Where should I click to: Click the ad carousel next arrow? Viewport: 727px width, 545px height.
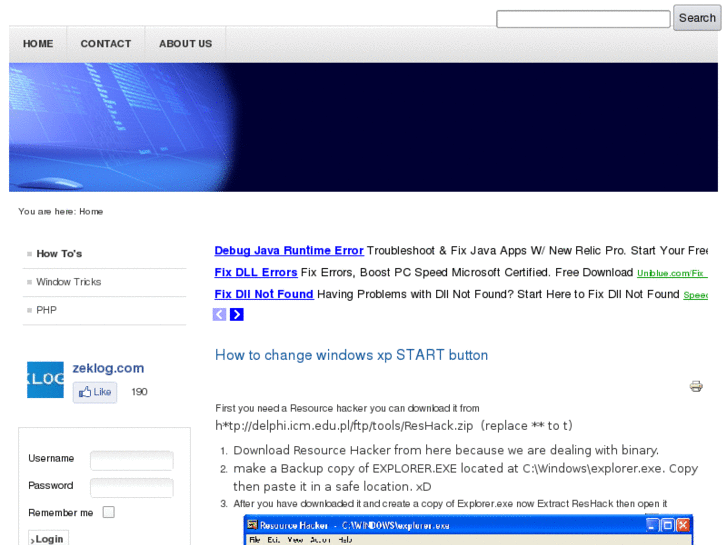[x=236, y=314]
